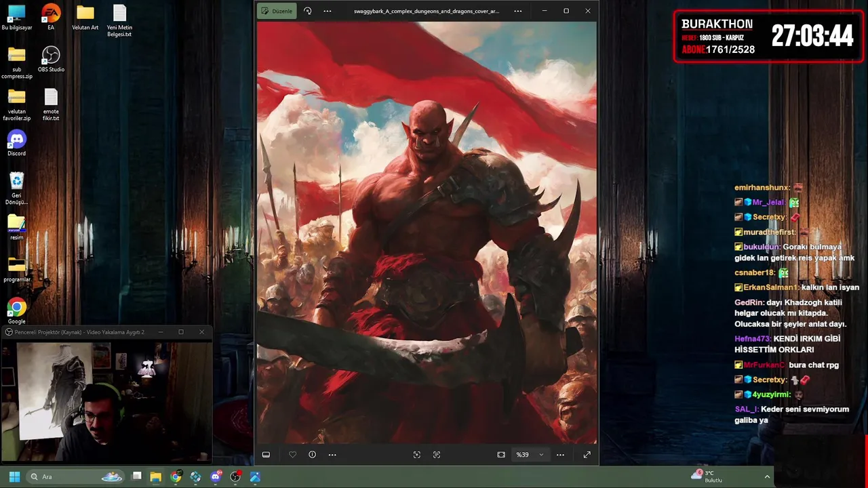868x488 pixels.
Task: Fit the image to window icon
Action: pyautogui.click(x=501, y=455)
